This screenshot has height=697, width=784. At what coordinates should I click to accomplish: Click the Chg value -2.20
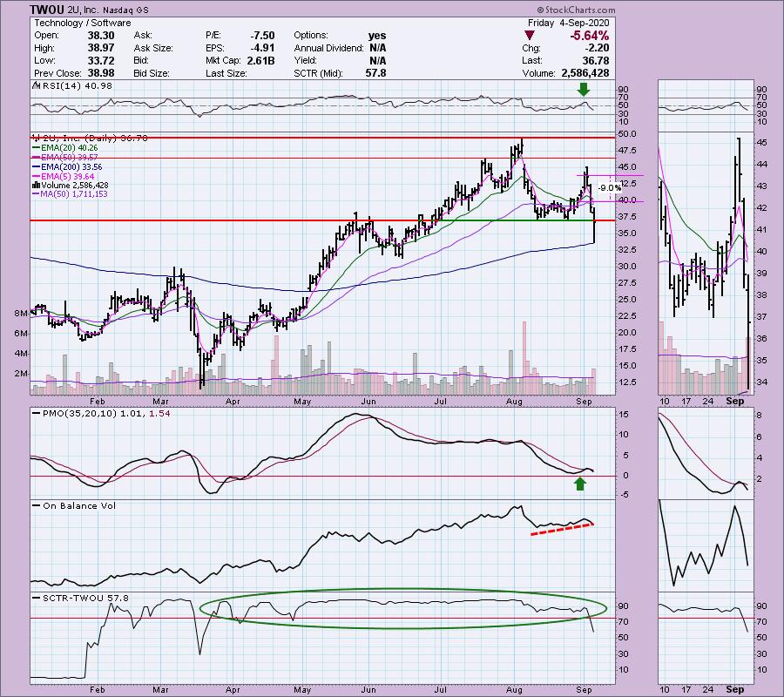[597, 48]
